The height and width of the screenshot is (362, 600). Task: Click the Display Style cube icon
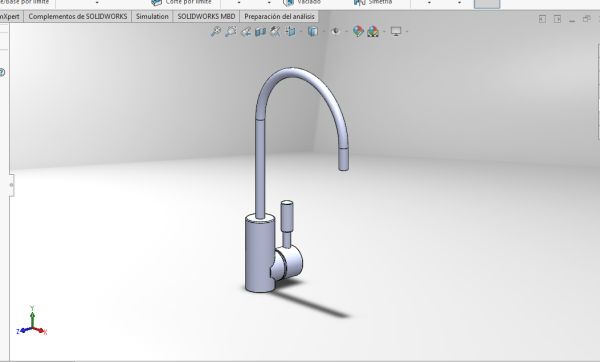pos(313,31)
